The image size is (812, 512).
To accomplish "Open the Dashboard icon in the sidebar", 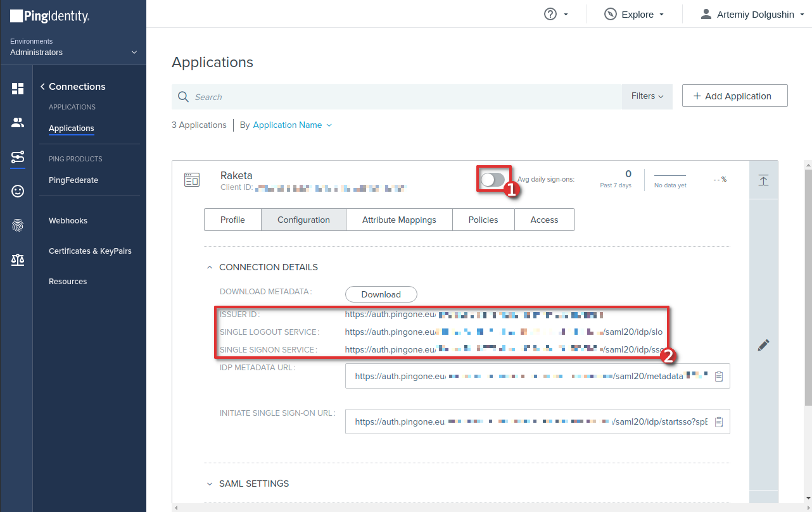I will [18, 89].
